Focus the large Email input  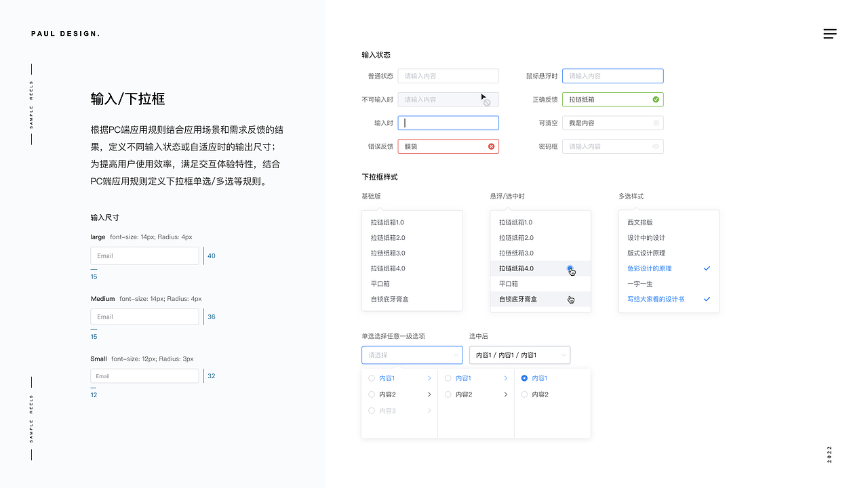tap(144, 256)
